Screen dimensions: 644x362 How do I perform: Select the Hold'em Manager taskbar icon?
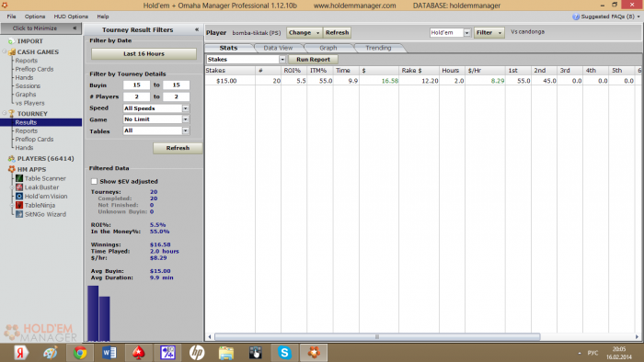pos(314,353)
